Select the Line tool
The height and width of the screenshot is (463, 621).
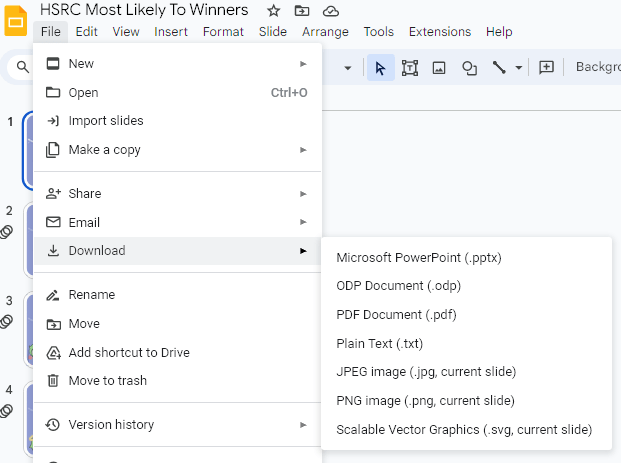(x=499, y=67)
